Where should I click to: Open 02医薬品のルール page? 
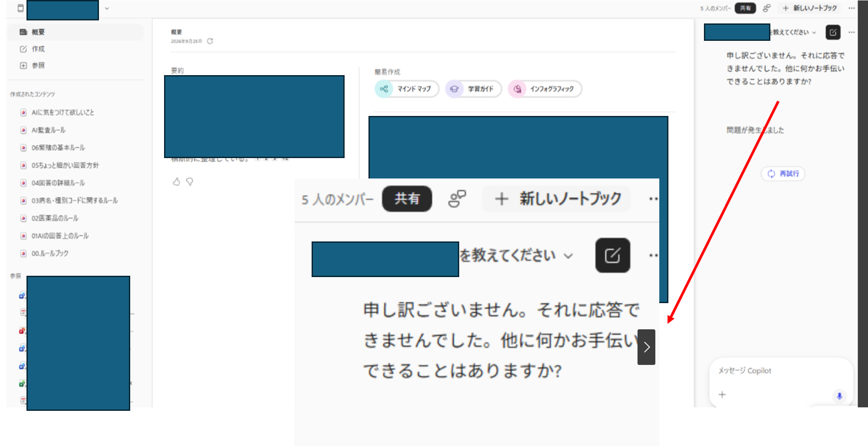(55, 218)
